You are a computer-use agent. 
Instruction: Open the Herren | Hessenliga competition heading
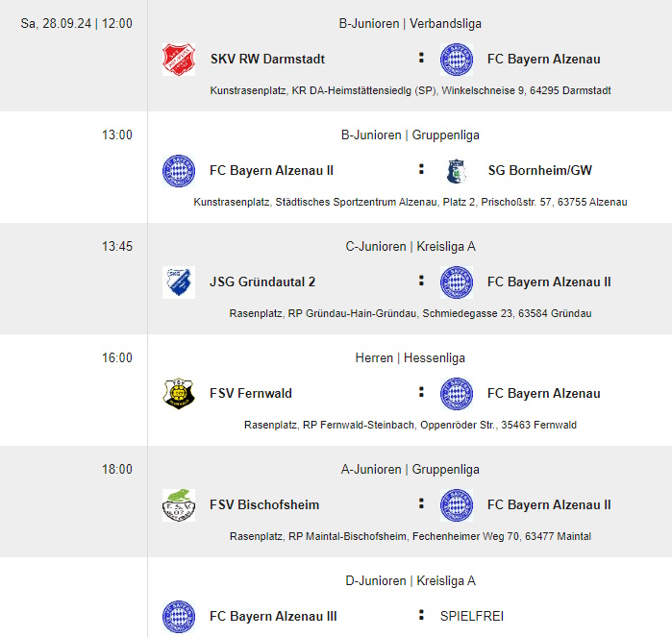tap(411, 357)
